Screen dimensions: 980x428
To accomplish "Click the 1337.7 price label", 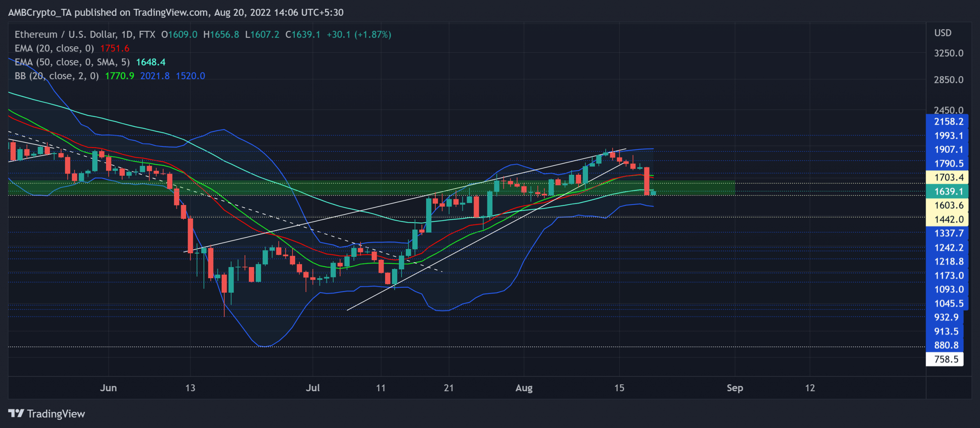I will coord(947,233).
